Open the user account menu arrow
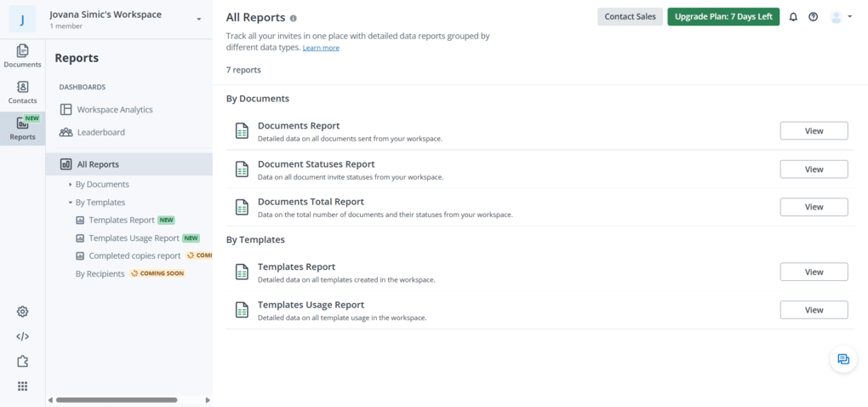 [850, 17]
